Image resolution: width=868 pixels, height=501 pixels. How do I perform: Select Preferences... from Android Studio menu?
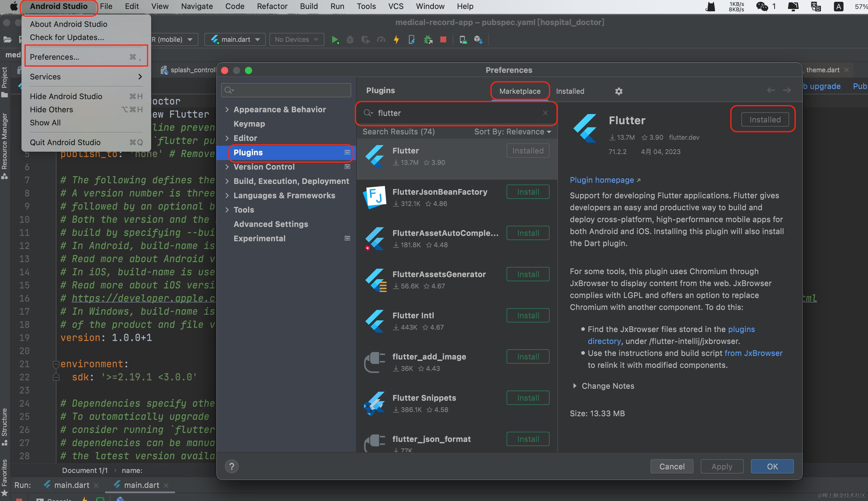(54, 57)
